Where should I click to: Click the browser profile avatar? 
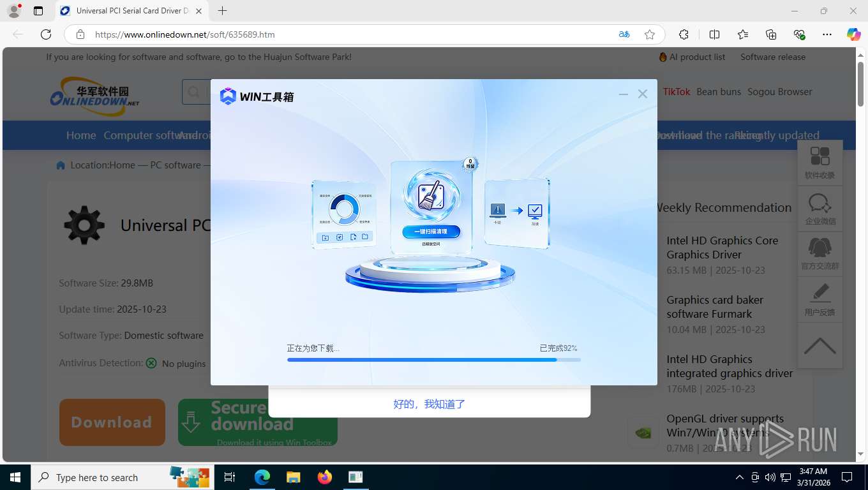tap(13, 11)
